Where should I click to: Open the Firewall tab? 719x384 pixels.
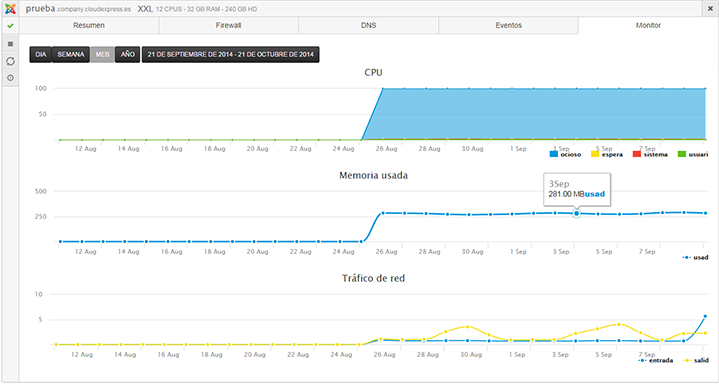228,25
